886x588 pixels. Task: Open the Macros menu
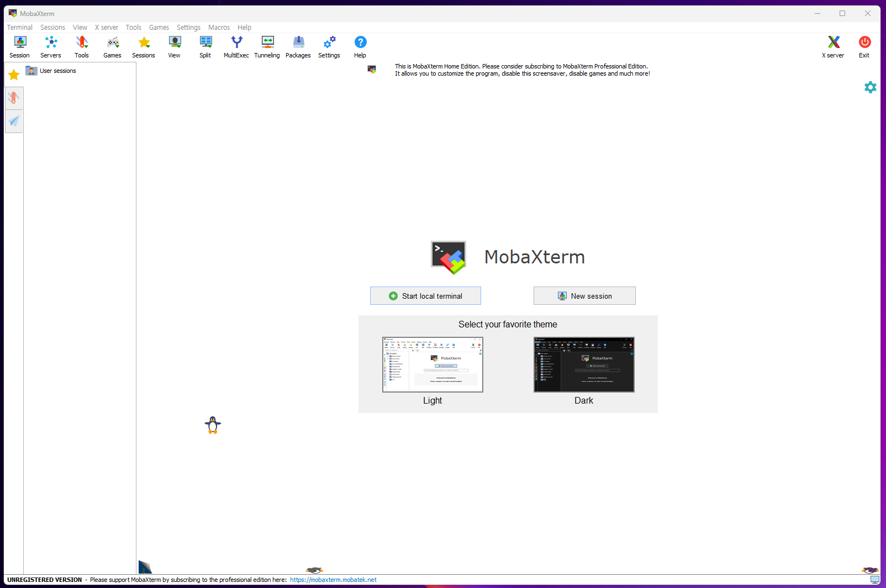[x=219, y=28]
